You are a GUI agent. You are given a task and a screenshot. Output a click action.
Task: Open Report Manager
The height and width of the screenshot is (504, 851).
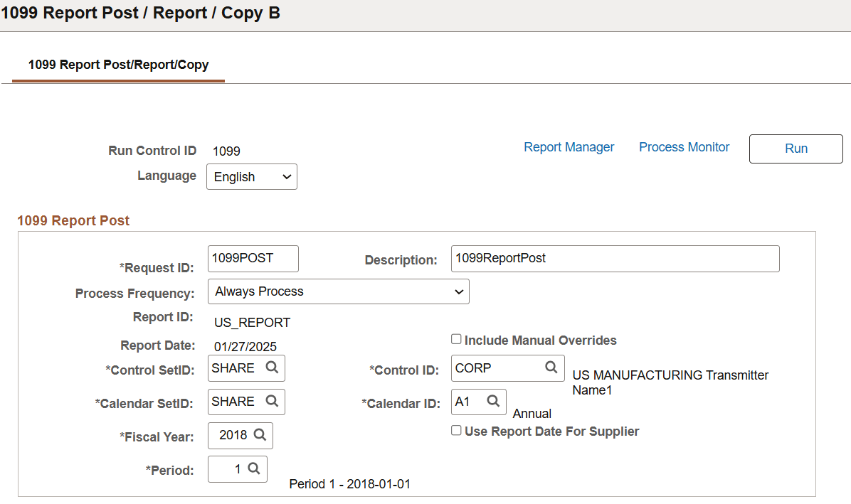click(569, 146)
